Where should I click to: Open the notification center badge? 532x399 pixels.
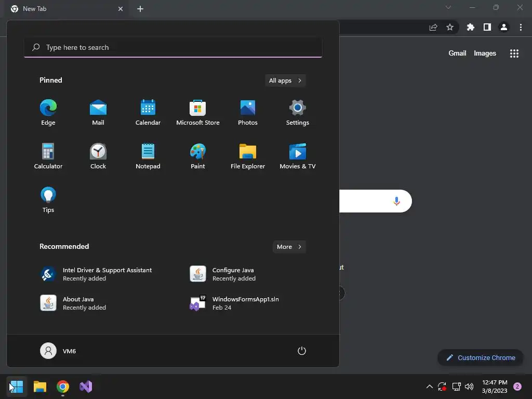[517, 387]
